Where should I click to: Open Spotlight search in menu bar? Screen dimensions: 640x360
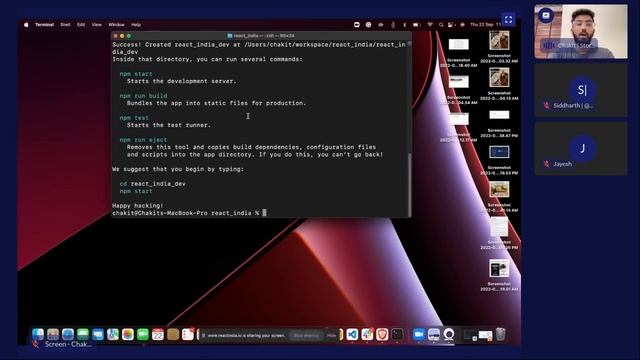(x=441, y=25)
